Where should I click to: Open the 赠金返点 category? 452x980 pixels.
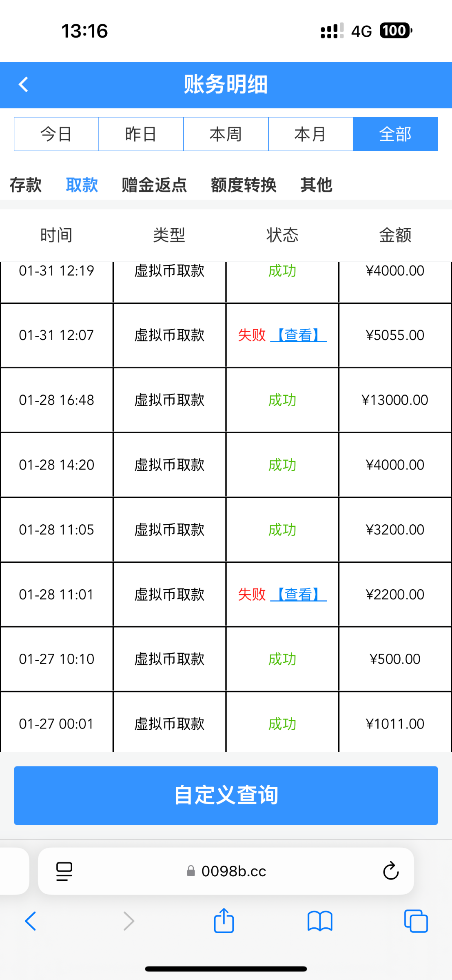[x=154, y=185]
